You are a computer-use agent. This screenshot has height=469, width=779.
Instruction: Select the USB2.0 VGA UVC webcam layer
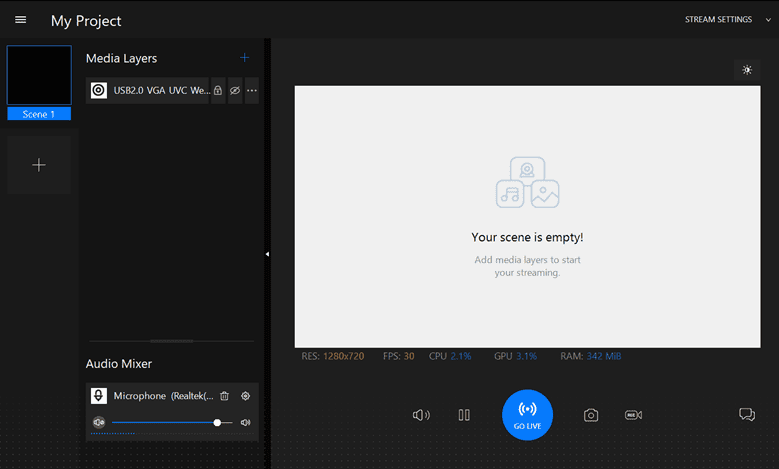(x=148, y=90)
